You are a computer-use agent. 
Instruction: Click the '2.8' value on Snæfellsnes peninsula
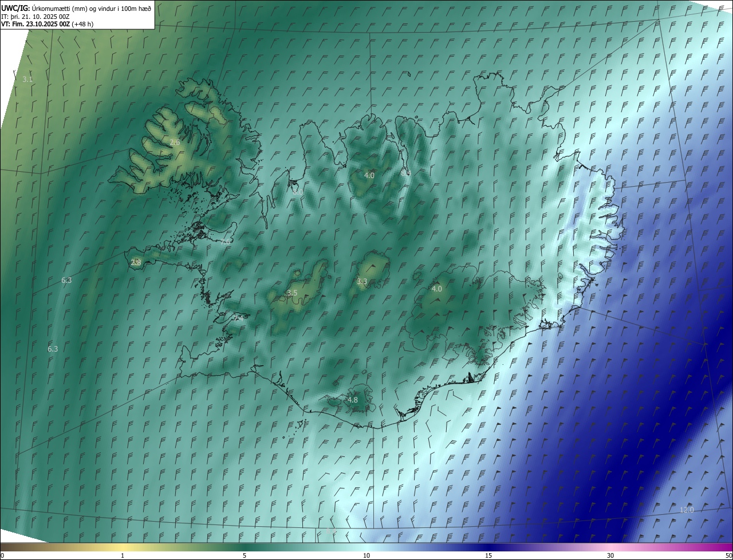point(136,262)
